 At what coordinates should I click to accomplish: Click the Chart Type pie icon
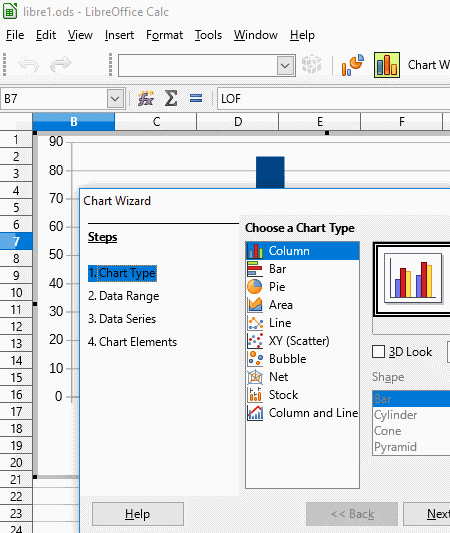point(352,65)
